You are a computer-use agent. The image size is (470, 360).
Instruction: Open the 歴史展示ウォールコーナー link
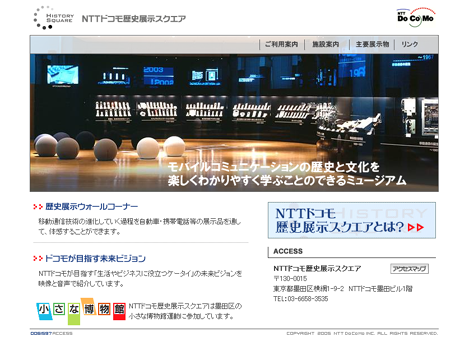[92, 207]
